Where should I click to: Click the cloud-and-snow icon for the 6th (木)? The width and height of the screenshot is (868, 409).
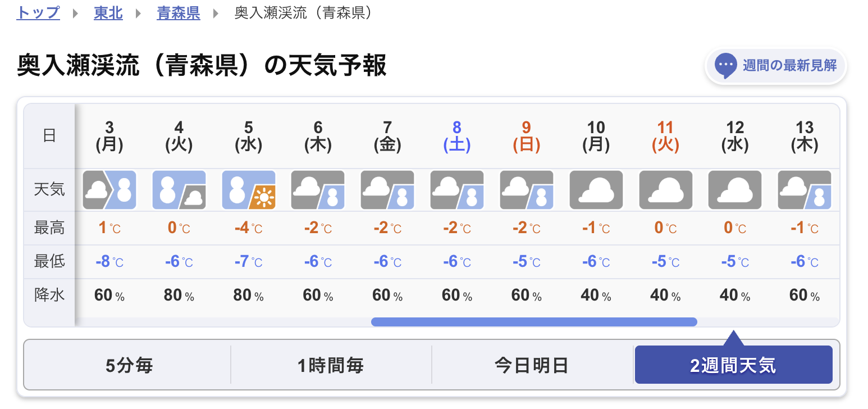pyautogui.click(x=318, y=190)
